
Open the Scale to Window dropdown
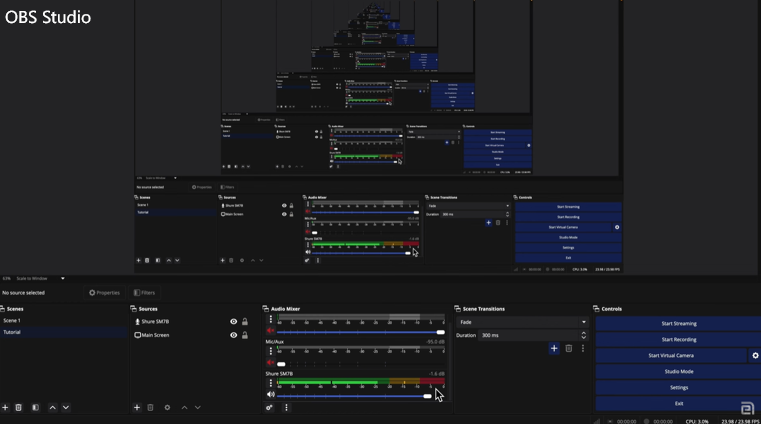click(x=39, y=278)
